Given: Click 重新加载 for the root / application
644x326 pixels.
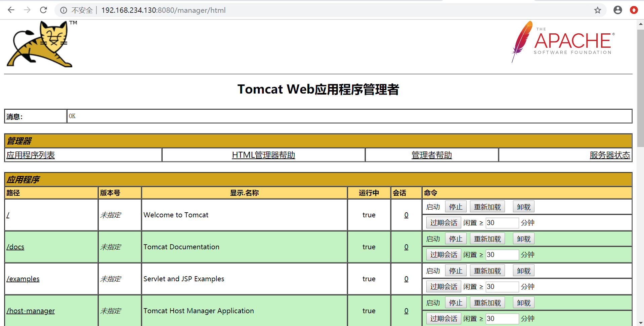Looking at the screenshot, I should [487, 207].
